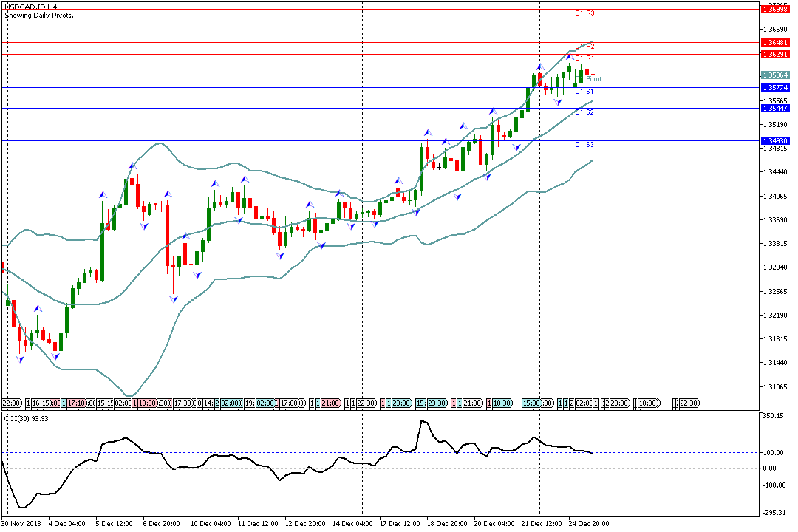This screenshot has width=798, height=532.
Task: Select the pink 21:00 event marker
Action: point(331,403)
